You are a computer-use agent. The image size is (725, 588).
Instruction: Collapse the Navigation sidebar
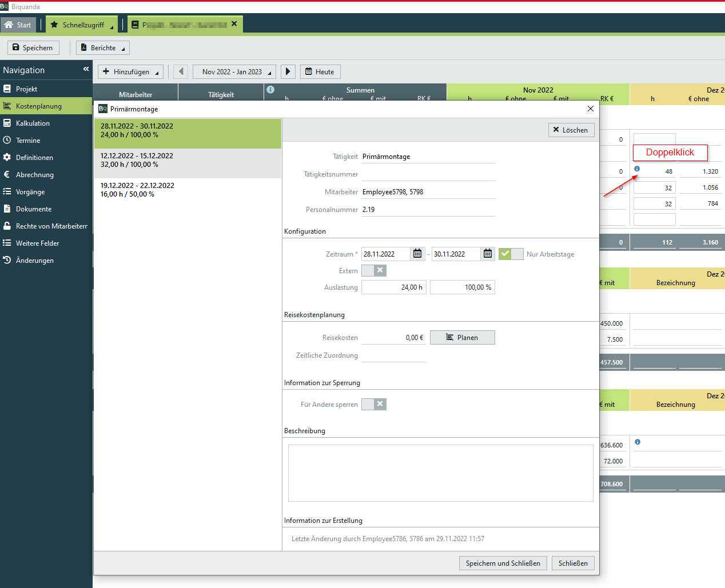pyautogui.click(x=86, y=69)
